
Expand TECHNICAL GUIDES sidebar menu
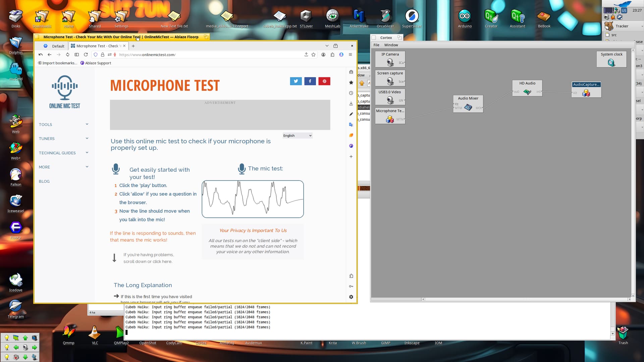pyautogui.click(x=63, y=153)
